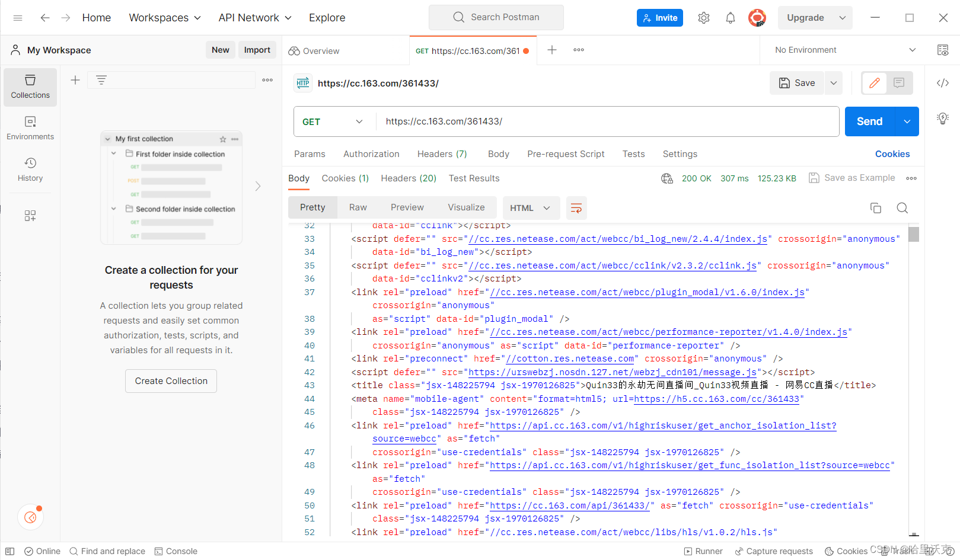Change the GET method dropdown
This screenshot has height=560, width=960.
click(333, 121)
